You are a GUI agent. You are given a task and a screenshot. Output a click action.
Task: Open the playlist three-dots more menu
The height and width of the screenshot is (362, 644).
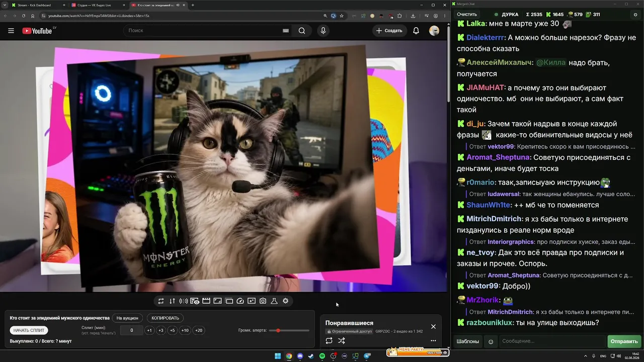433,340
